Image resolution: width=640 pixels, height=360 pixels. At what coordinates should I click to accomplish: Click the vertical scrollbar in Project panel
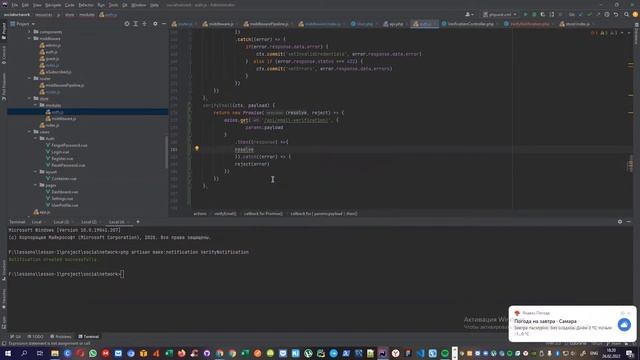166,152
